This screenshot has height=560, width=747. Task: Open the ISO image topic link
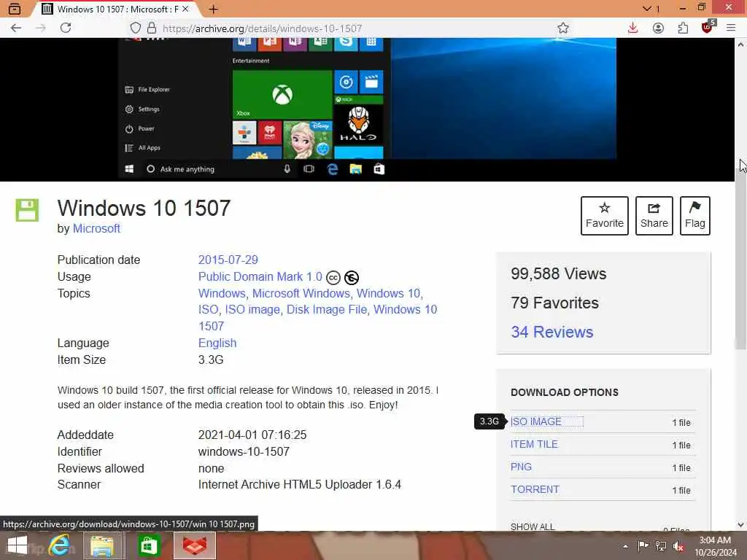pyautogui.click(x=252, y=309)
